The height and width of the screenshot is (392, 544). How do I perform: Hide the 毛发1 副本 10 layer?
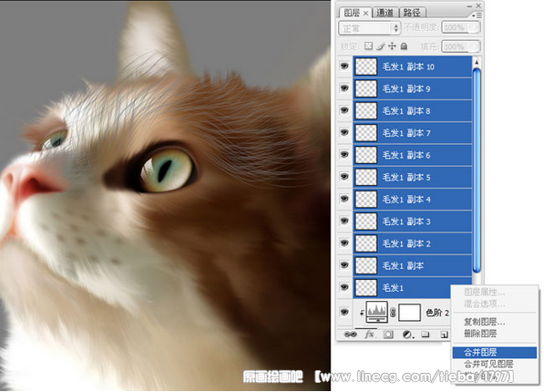tap(344, 66)
